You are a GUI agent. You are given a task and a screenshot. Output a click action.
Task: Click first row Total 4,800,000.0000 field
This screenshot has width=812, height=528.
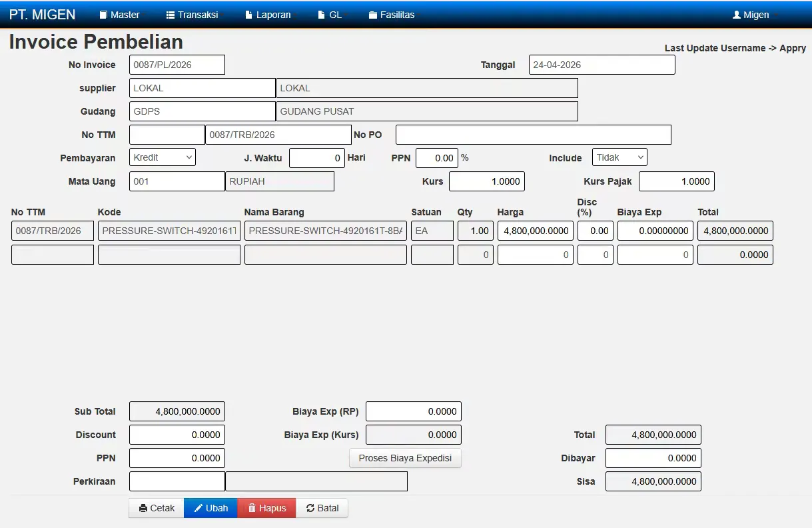735,231
